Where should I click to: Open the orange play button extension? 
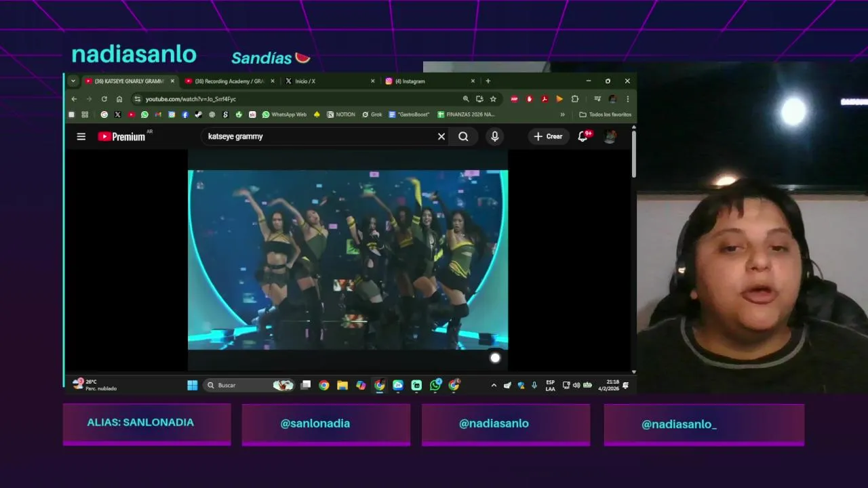[x=559, y=99]
